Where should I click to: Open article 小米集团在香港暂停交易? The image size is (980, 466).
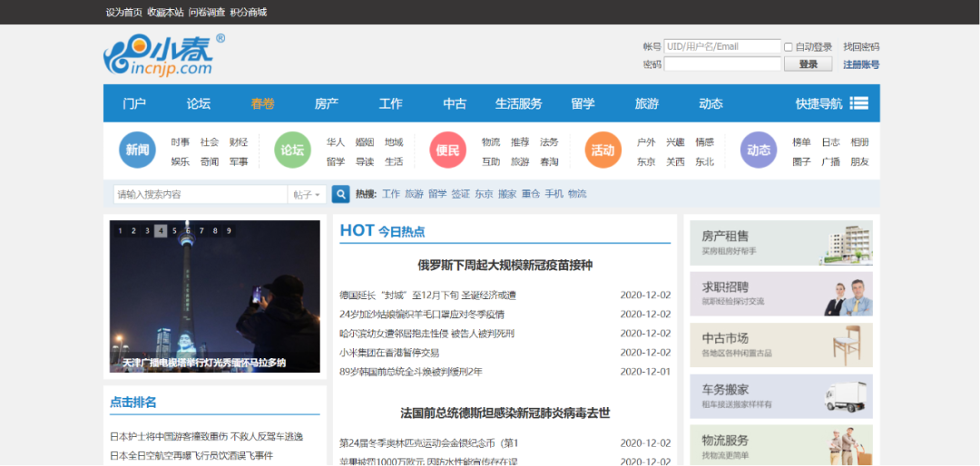388,353
